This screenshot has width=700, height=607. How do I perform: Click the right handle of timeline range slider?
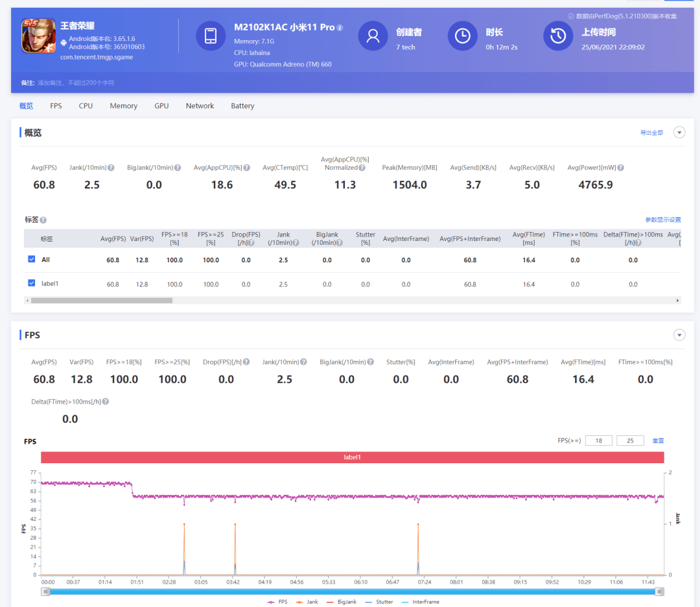click(x=659, y=591)
